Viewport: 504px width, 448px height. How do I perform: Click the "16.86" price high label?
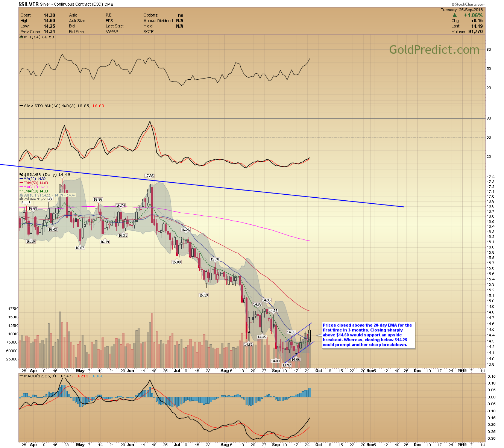click(x=98, y=200)
